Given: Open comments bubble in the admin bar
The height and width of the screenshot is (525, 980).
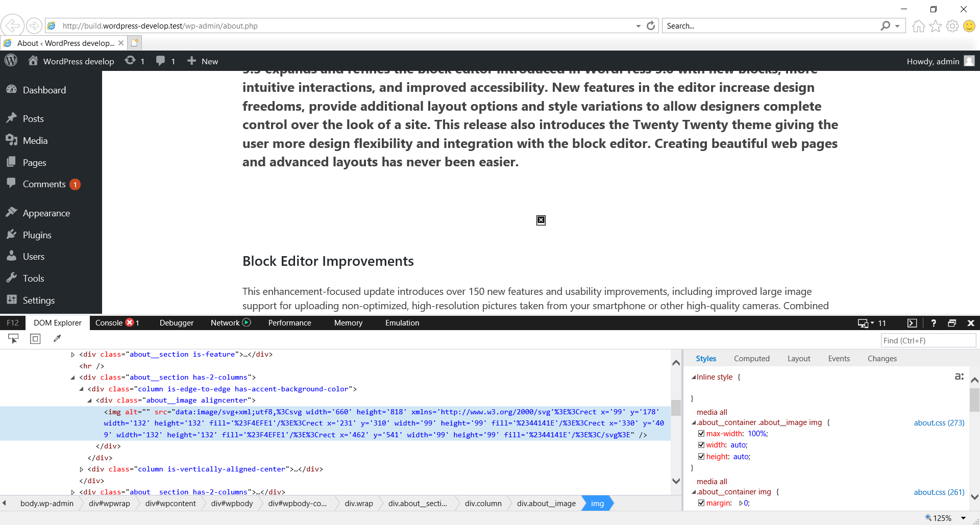Looking at the screenshot, I should coord(160,61).
